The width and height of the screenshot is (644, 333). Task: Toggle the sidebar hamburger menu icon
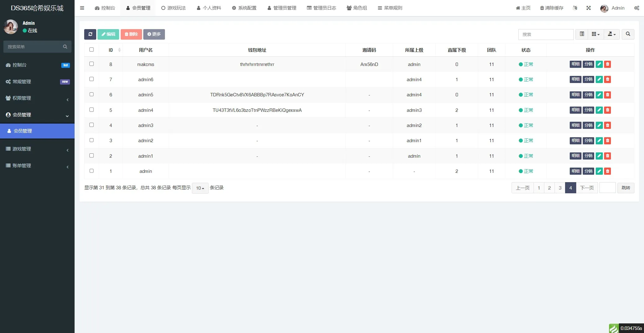coord(82,8)
